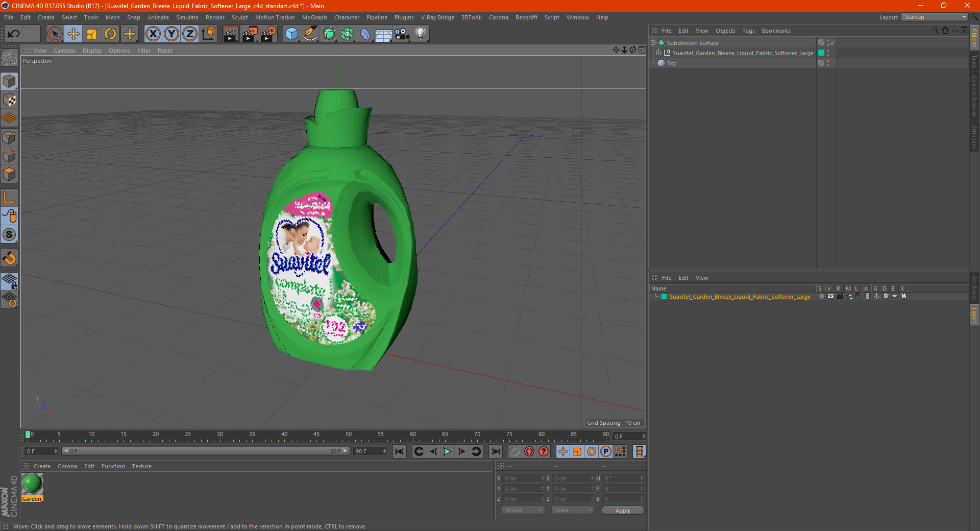Open the Redshift menu
Viewport: 980px width, 531px height.
(526, 17)
